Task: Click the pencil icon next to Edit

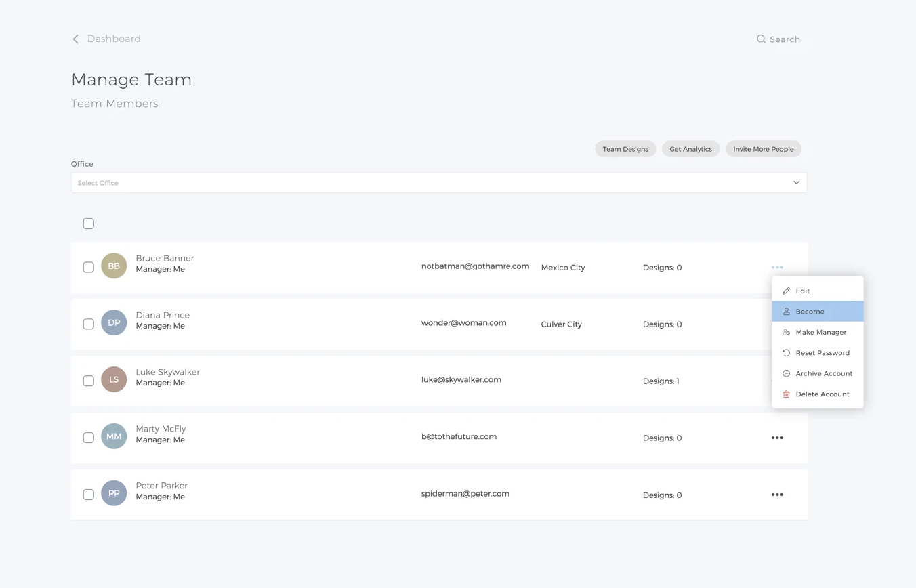Action: coord(786,291)
